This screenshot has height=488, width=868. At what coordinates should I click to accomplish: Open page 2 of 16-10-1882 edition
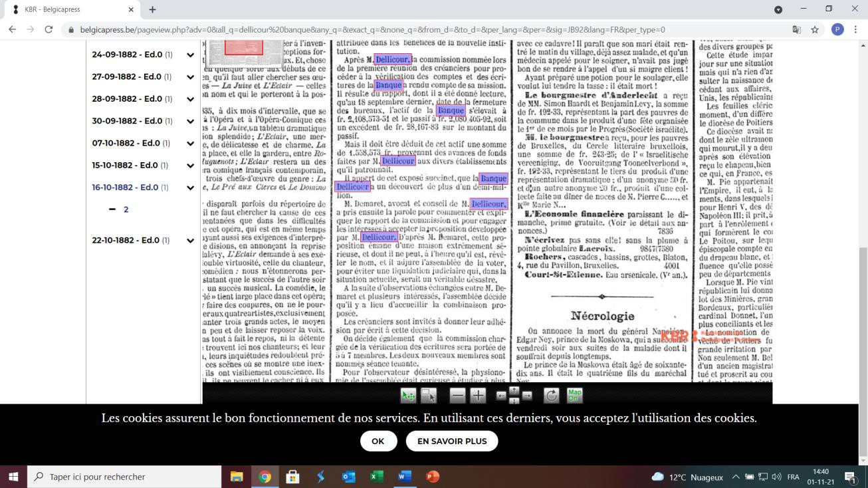click(126, 209)
